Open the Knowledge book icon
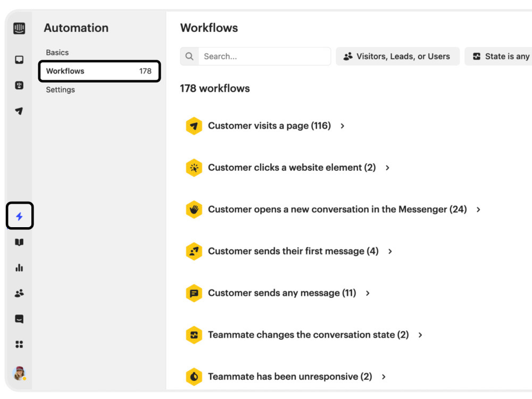This screenshot has height=399, width=532. coord(19,242)
